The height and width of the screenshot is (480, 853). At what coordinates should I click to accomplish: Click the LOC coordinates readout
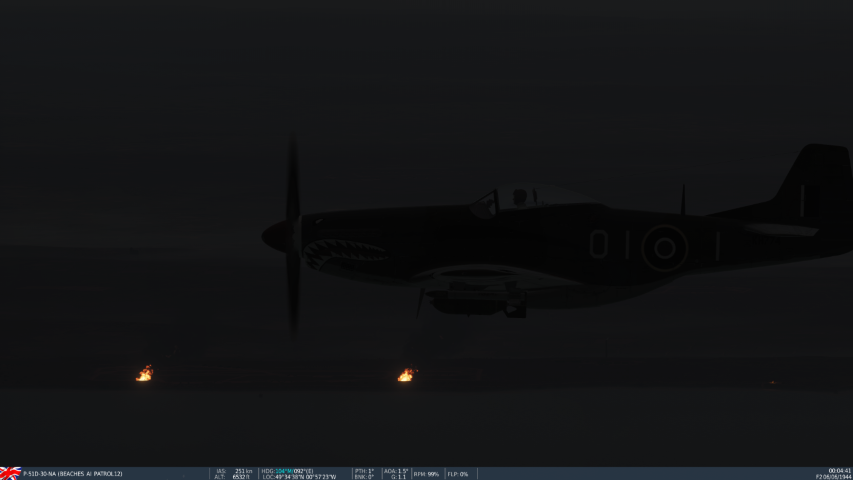(x=299, y=477)
